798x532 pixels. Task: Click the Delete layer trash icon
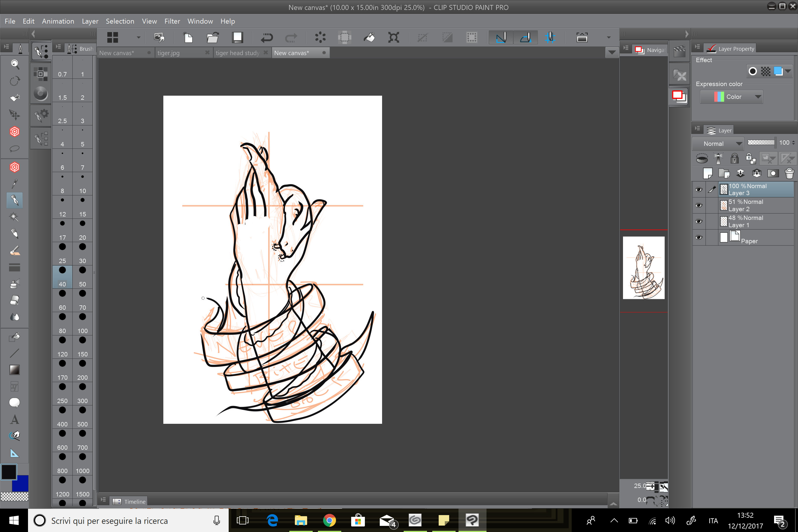790,173
